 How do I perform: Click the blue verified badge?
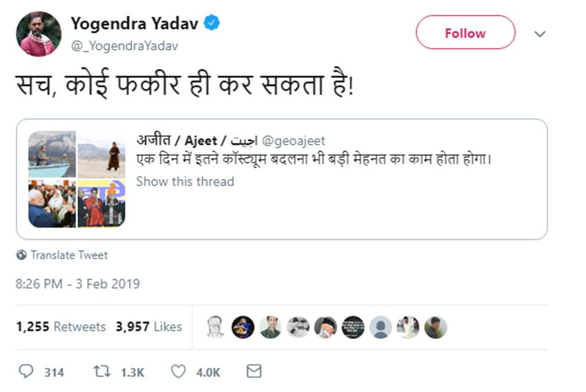pos(212,24)
